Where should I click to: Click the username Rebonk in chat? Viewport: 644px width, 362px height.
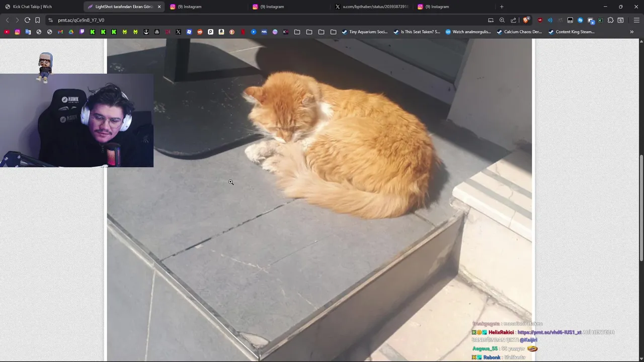(492, 357)
